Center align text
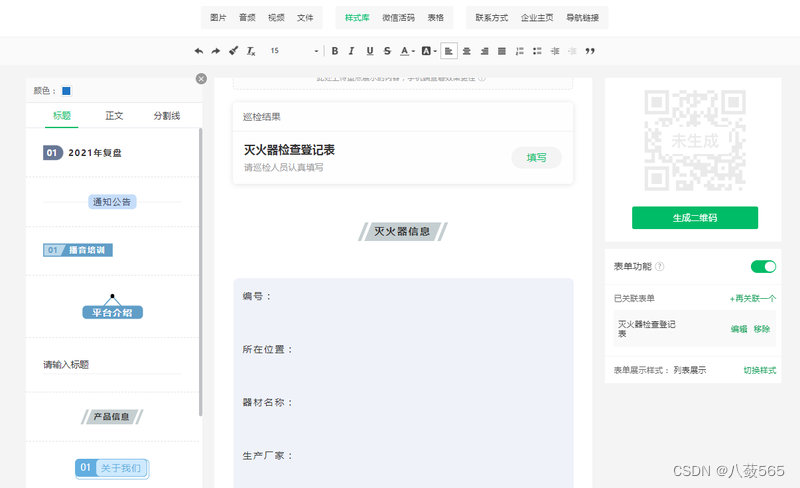The image size is (800, 488). pyautogui.click(x=466, y=51)
